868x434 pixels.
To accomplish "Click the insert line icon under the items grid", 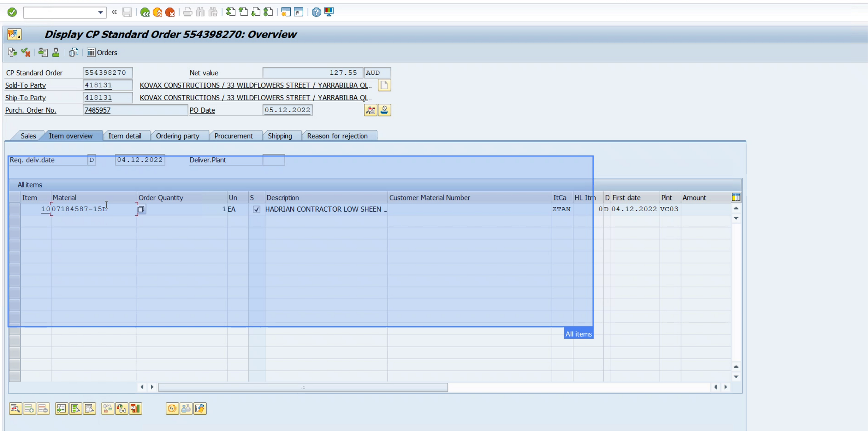I will point(29,408).
